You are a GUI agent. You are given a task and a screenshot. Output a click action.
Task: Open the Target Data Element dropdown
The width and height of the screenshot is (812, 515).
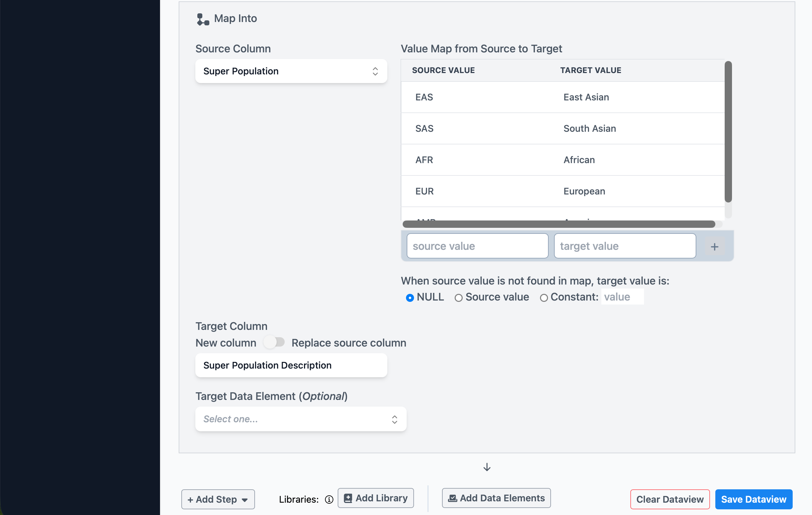click(300, 419)
